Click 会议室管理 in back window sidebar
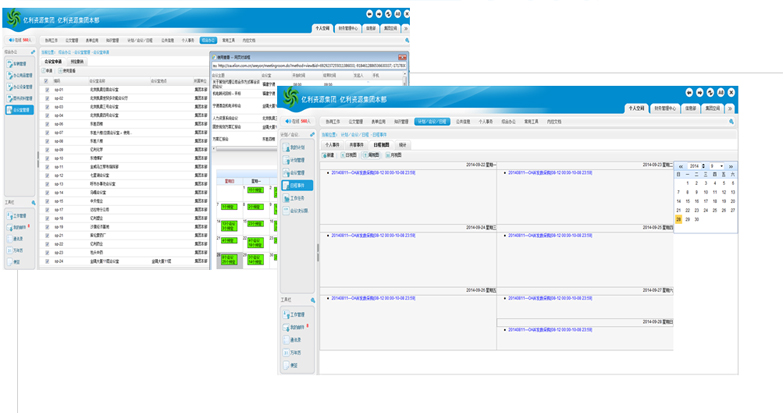This screenshot has width=784, height=413. pyautogui.click(x=21, y=110)
